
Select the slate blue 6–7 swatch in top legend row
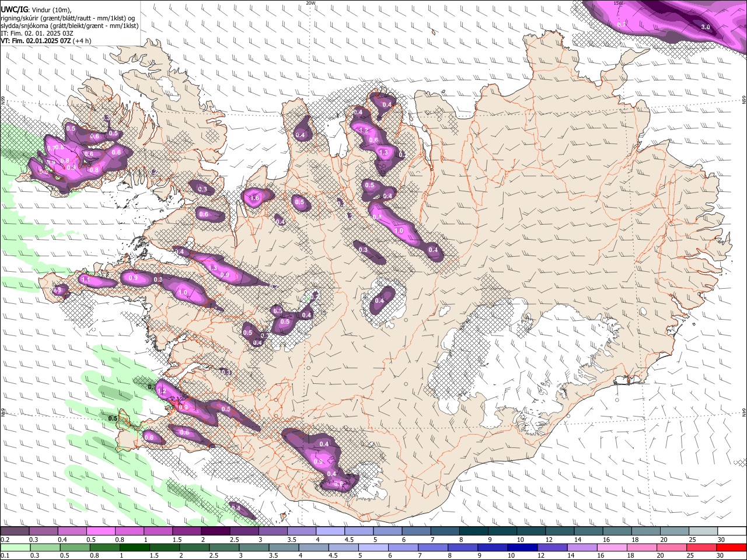click(417, 531)
